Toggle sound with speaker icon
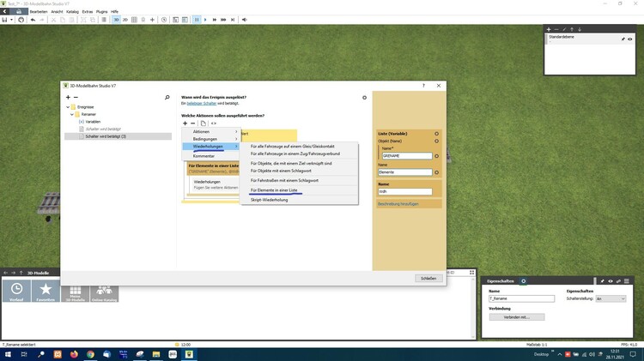The width and height of the screenshot is (644, 361). (x=245, y=20)
